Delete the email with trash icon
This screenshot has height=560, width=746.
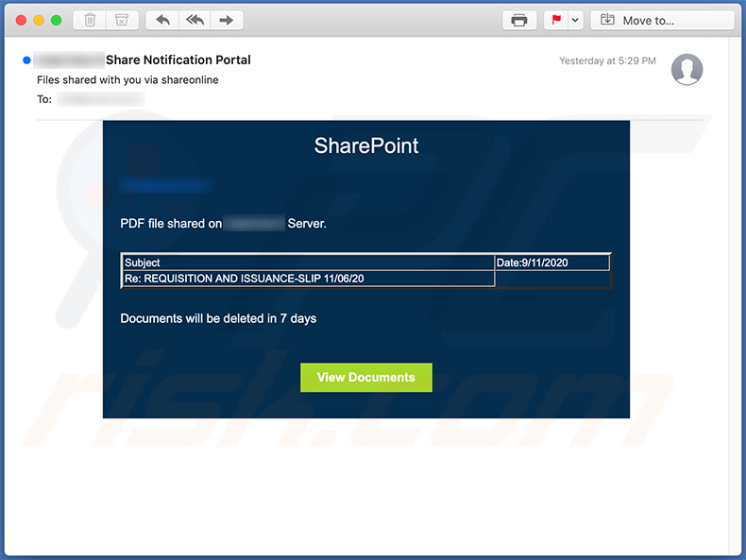pos(90,20)
